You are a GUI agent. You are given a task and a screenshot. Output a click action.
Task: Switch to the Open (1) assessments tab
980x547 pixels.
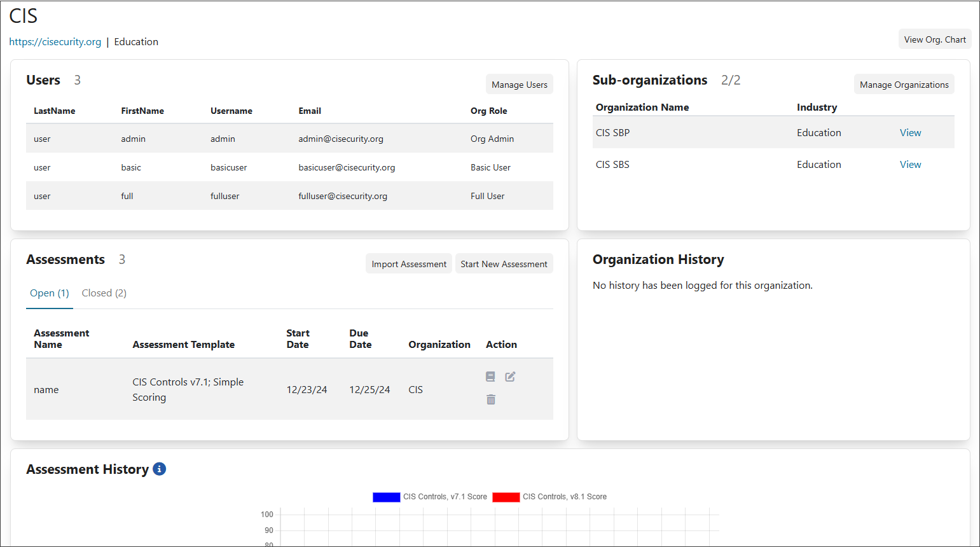click(x=50, y=293)
